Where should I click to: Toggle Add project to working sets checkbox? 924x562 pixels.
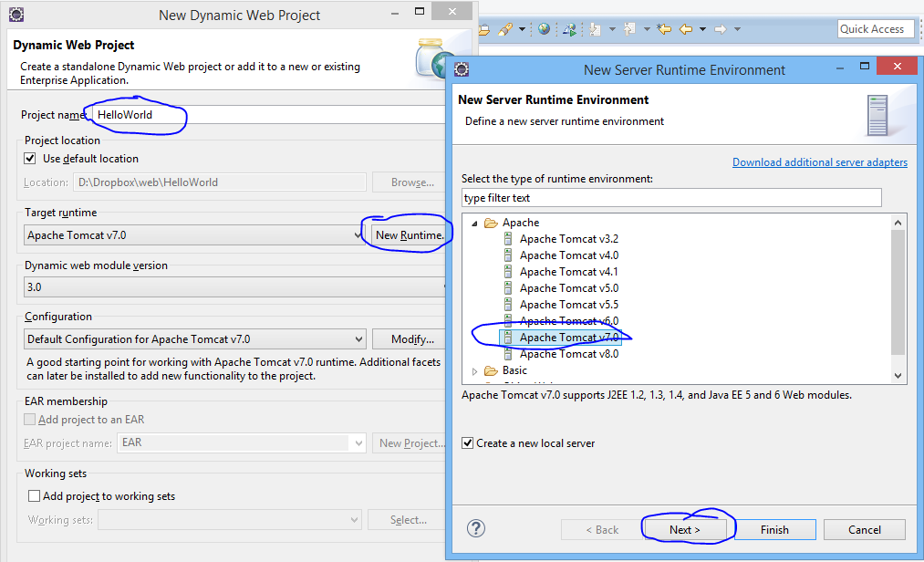pyautogui.click(x=34, y=496)
